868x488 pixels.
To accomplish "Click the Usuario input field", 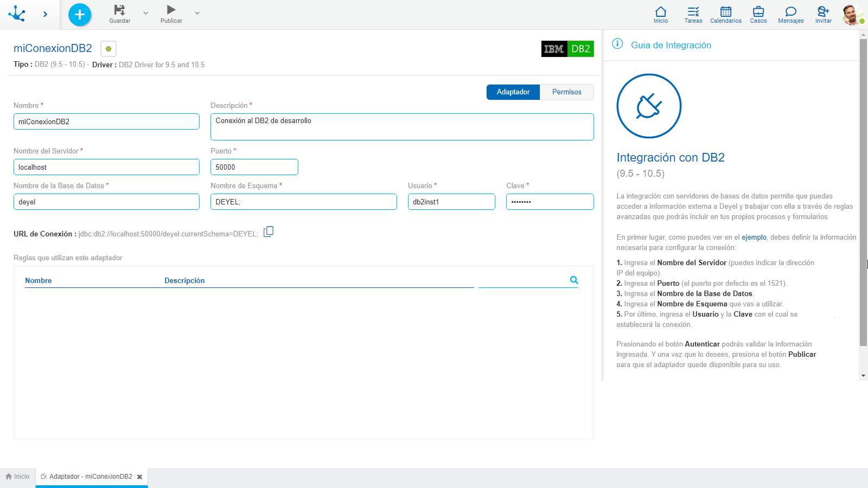I will pos(451,201).
